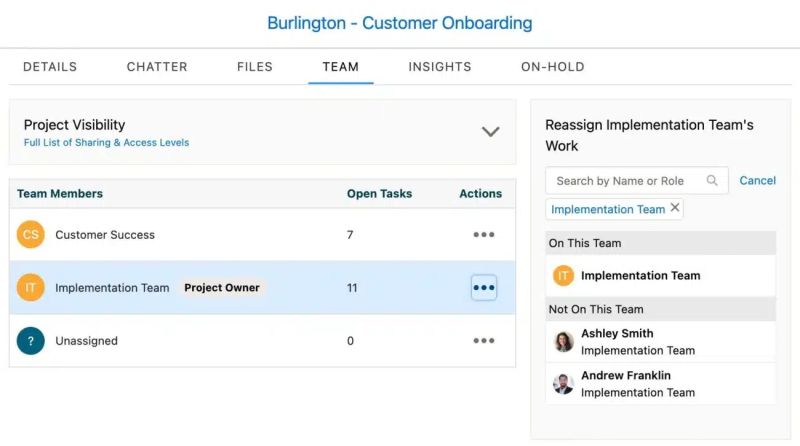Click the Actions column header
The image size is (800, 446).
[x=481, y=193]
